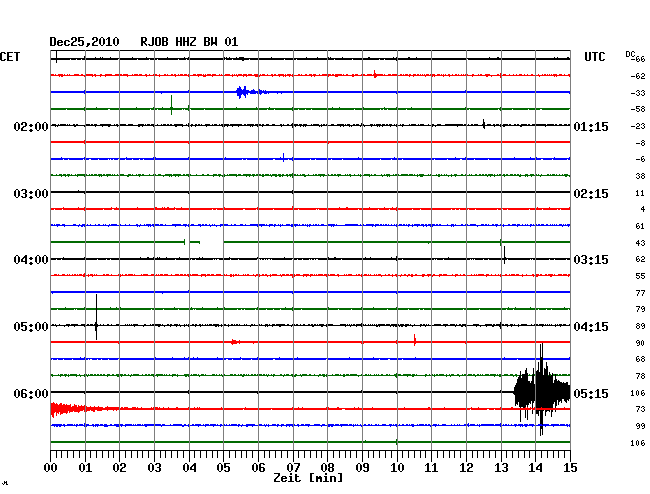Screen dimensions: 650x494
Task: Click the minute axis label 04
Action: 189,468
